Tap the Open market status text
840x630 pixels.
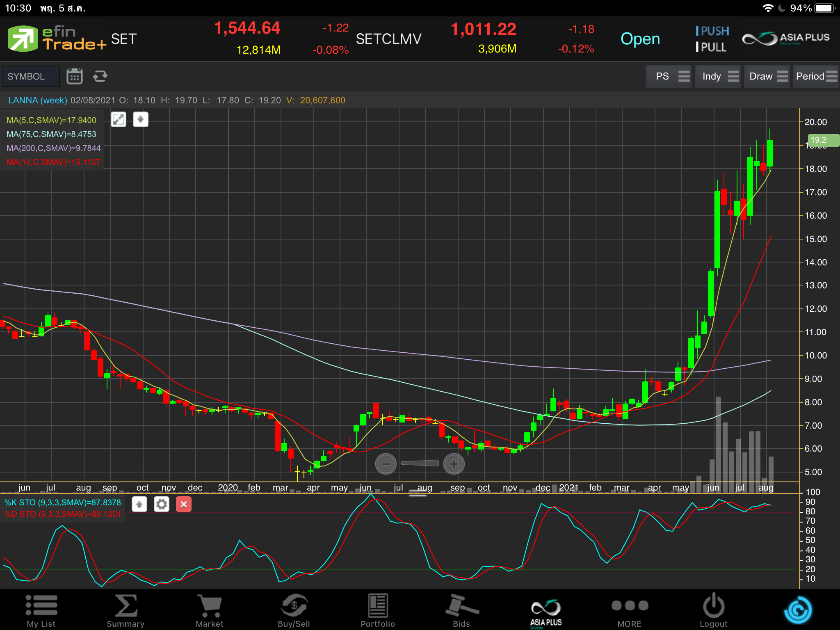(640, 39)
